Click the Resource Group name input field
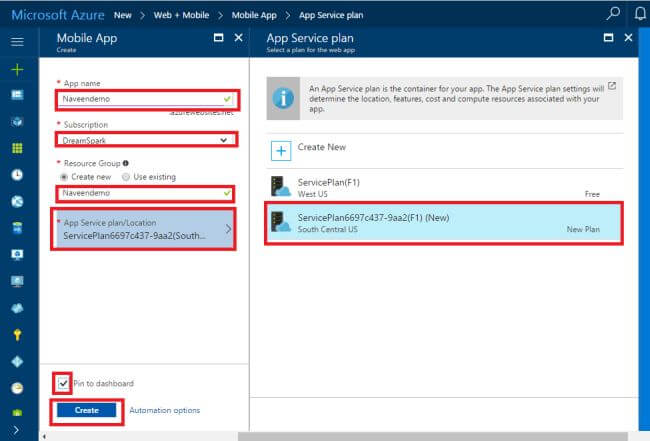This screenshot has width=650, height=441. point(145,194)
